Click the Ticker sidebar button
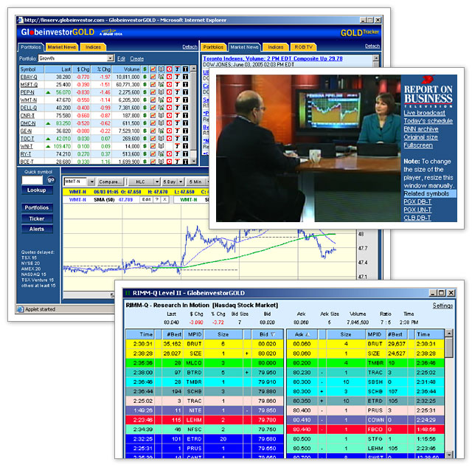Screen dimensions: 472x476 tap(37, 218)
